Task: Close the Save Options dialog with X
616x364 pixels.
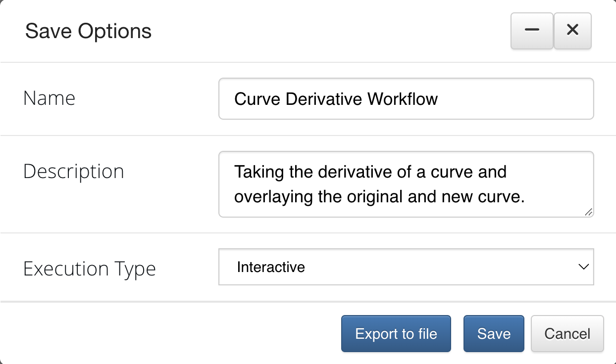Action: (x=572, y=31)
